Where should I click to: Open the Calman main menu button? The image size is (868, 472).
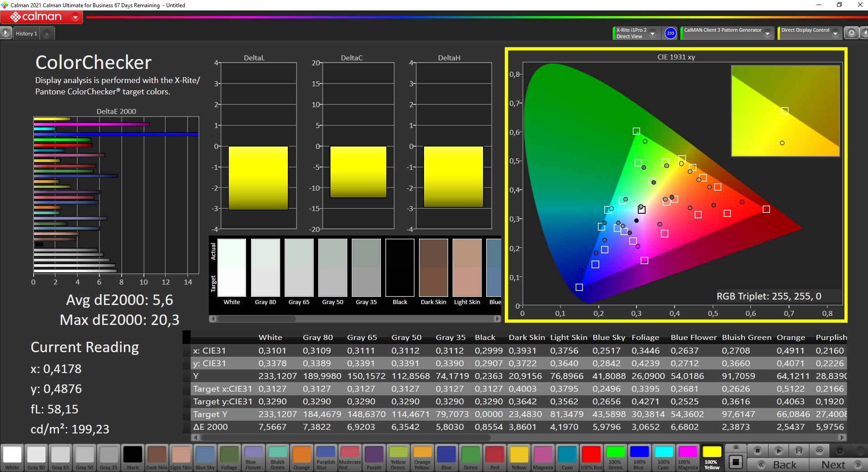point(41,17)
